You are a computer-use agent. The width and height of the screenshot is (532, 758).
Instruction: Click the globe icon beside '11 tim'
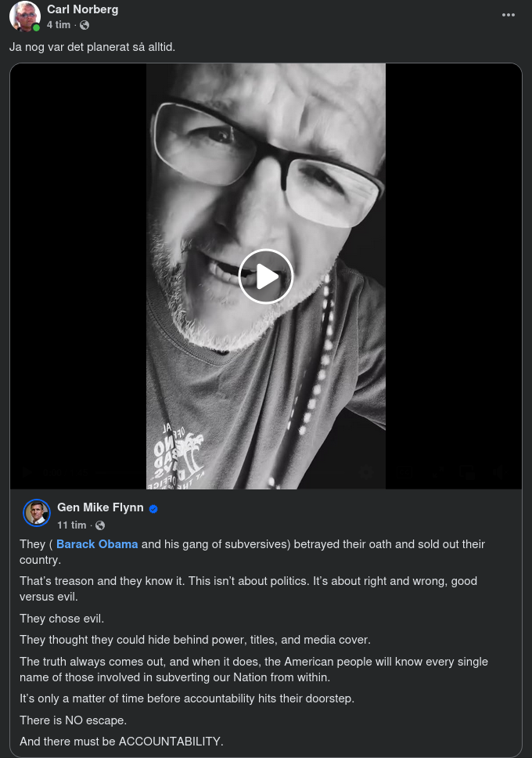pos(99,525)
